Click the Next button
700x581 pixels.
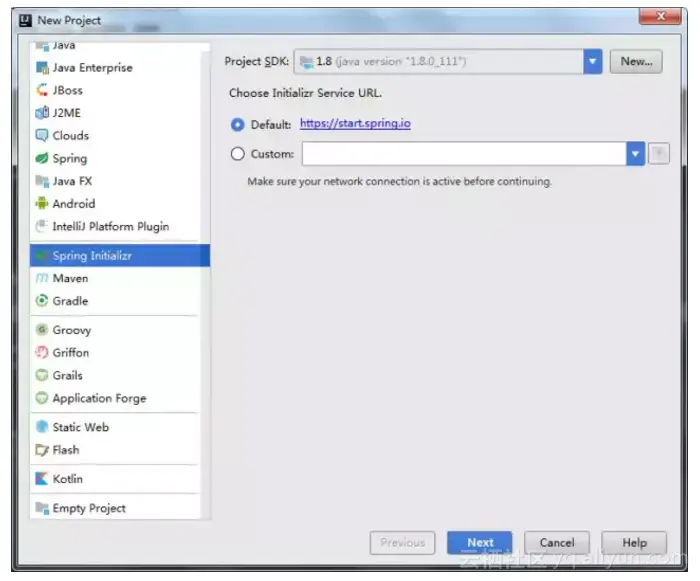tap(479, 543)
